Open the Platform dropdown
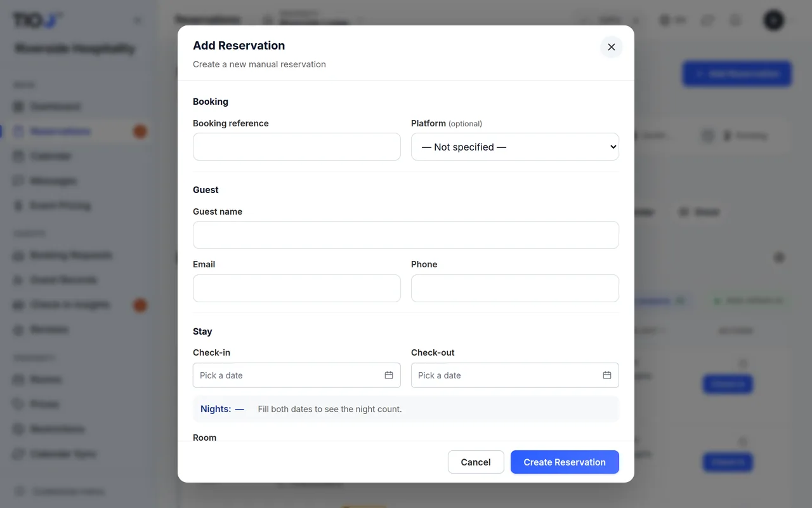 515,147
